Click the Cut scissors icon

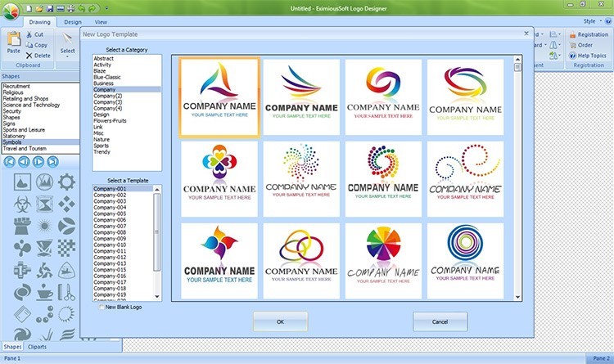pos(29,35)
